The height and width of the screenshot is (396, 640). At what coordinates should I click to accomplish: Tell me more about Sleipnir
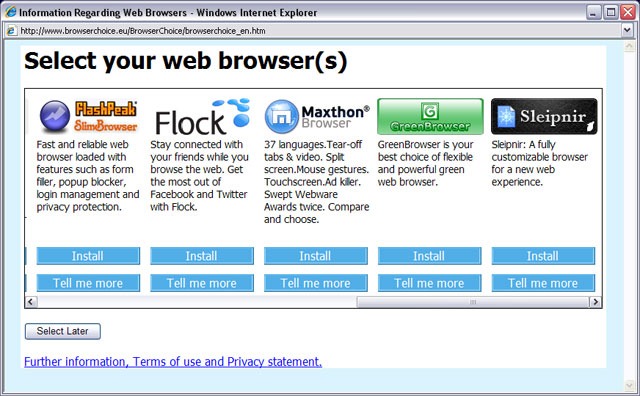[543, 283]
